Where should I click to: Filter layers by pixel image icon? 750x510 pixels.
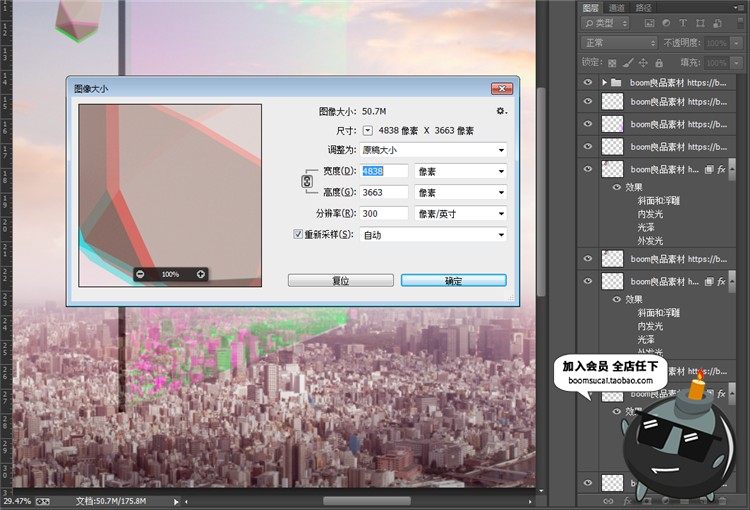tap(650, 23)
